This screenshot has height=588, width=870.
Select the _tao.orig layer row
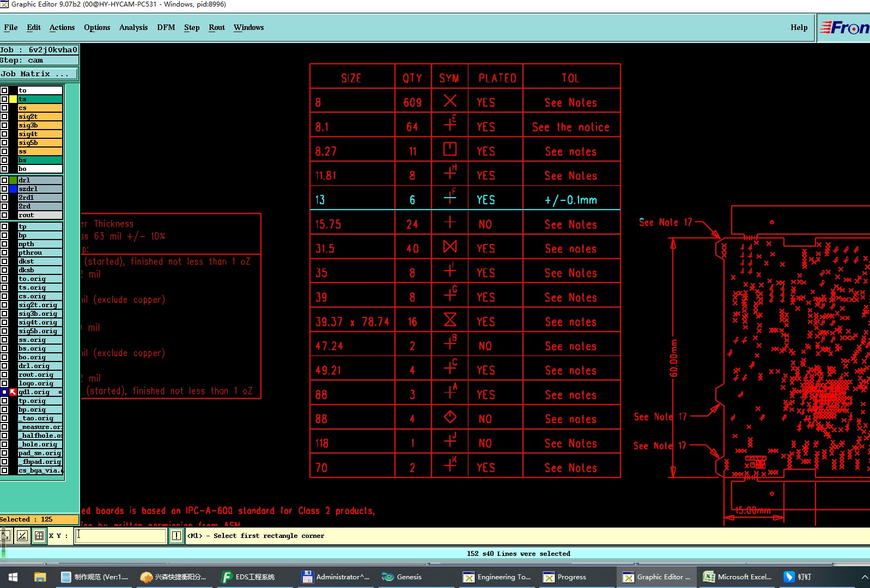tap(40, 418)
